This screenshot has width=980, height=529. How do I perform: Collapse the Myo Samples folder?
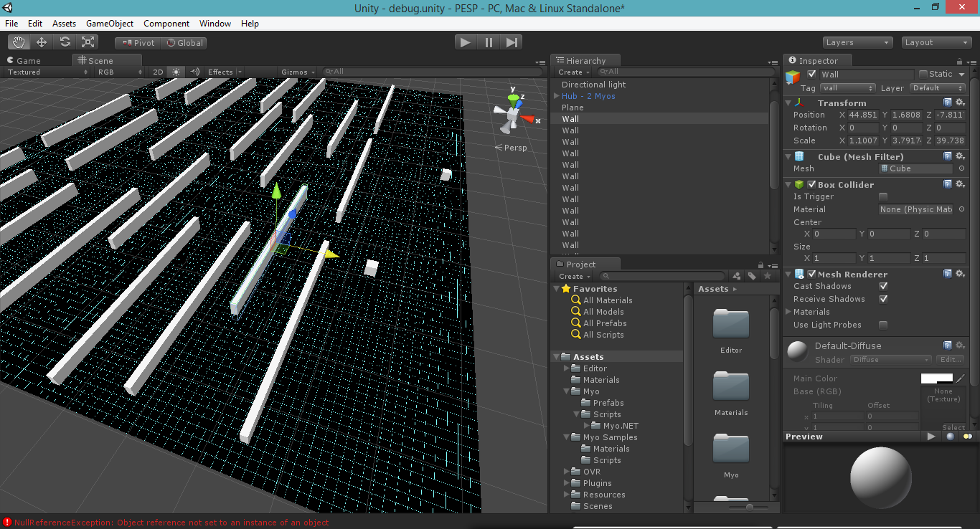566,437
